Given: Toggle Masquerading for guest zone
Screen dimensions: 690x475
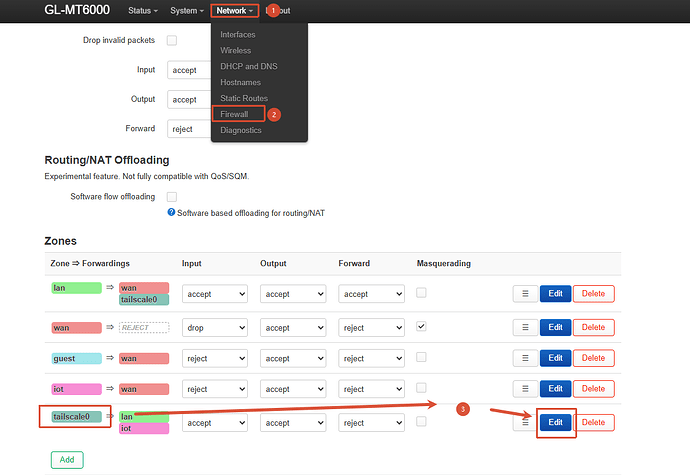Looking at the screenshot, I should click(x=421, y=357).
